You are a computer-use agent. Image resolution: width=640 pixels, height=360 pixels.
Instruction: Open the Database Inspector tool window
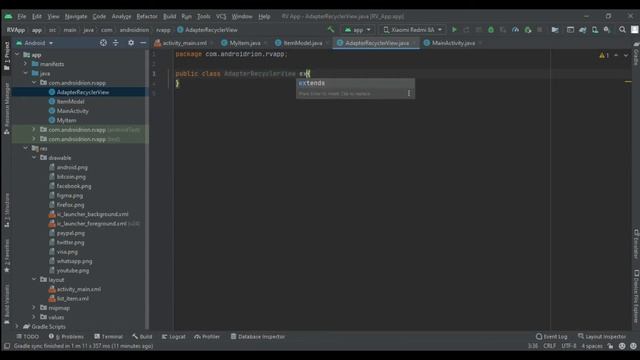pos(258,337)
